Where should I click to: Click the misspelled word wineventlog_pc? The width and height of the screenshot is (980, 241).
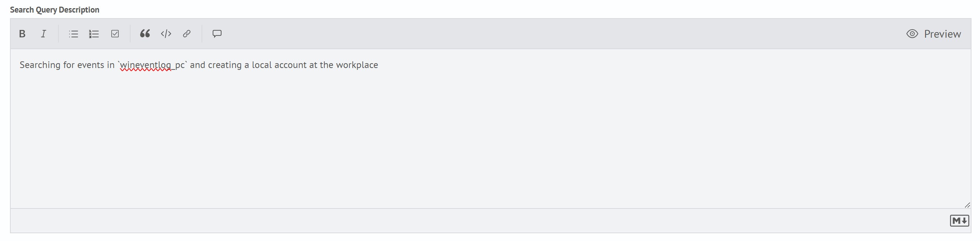(153, 65)
